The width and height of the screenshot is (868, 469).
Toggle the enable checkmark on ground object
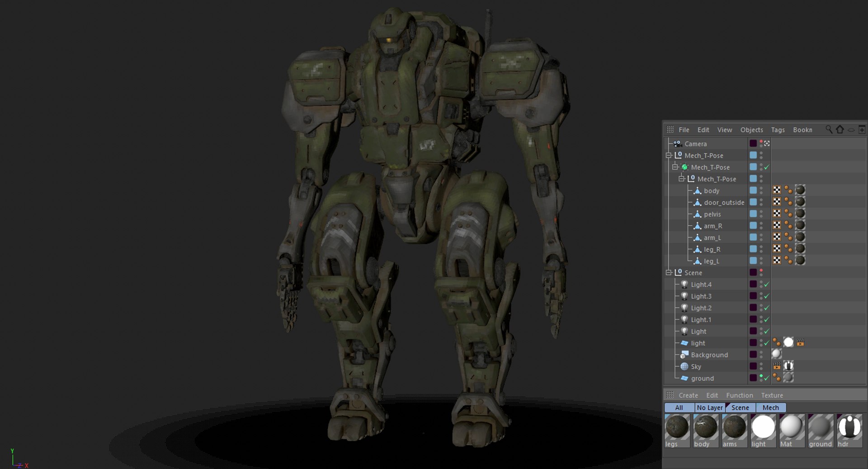click(x=767, y=378)
